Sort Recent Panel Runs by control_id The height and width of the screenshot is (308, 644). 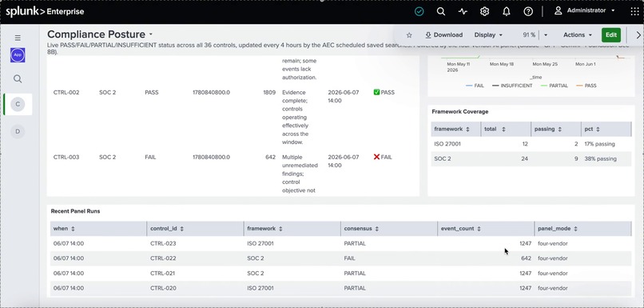pyautogui.click(x=195, y=229)
